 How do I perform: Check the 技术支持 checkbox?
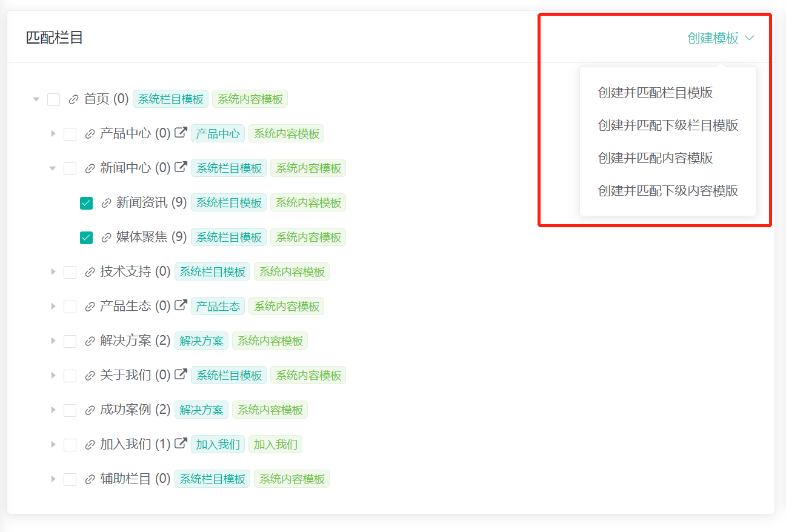(x=70, y=272)
